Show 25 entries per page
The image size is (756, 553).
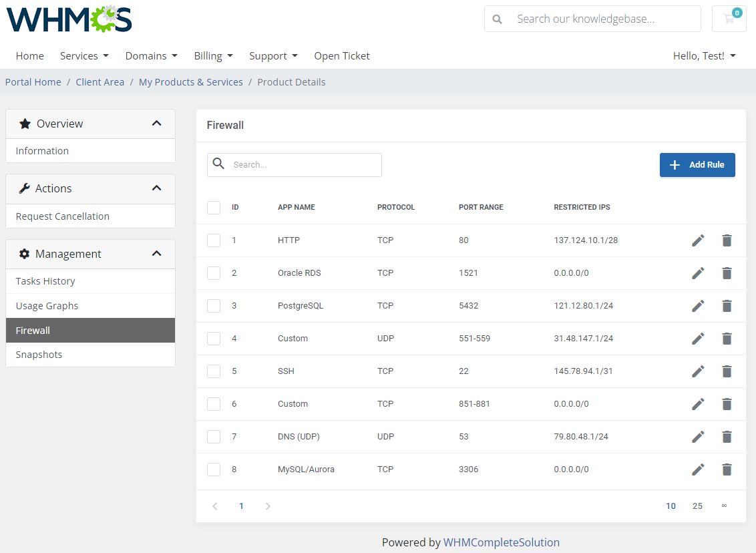[697, 506]
